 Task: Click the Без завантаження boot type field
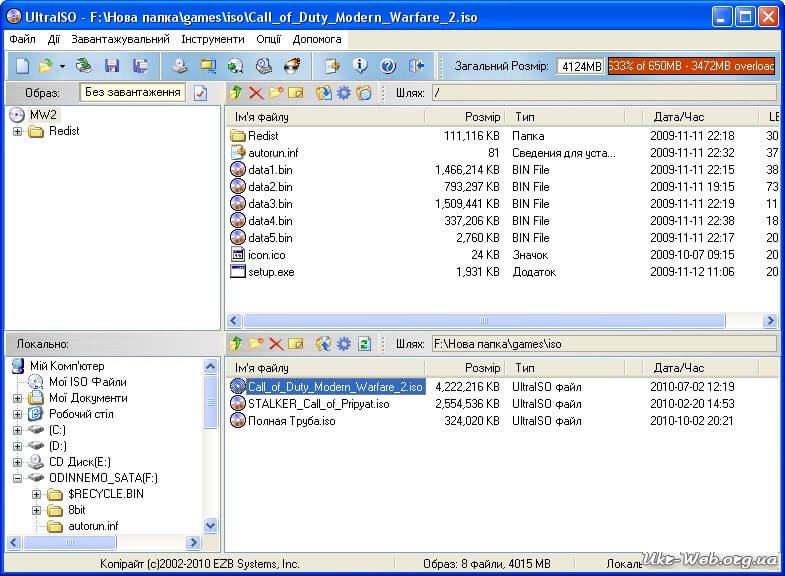pos(133,92)
